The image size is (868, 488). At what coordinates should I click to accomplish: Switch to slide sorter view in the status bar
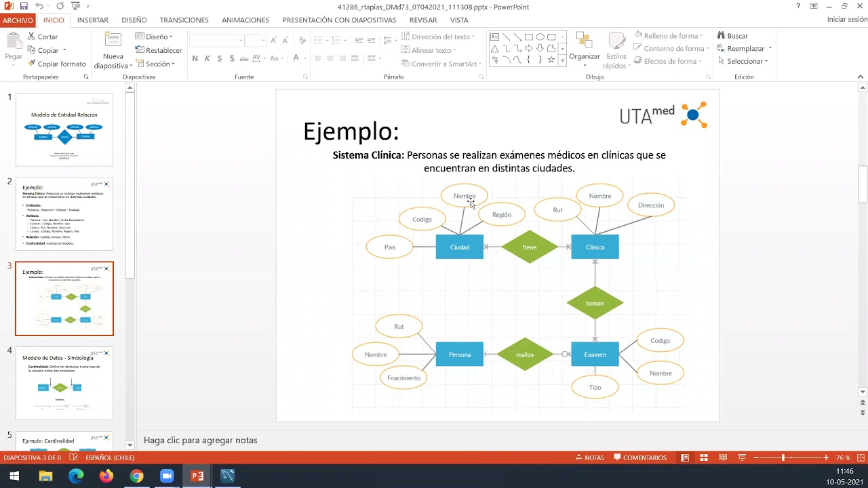[704, 457]
